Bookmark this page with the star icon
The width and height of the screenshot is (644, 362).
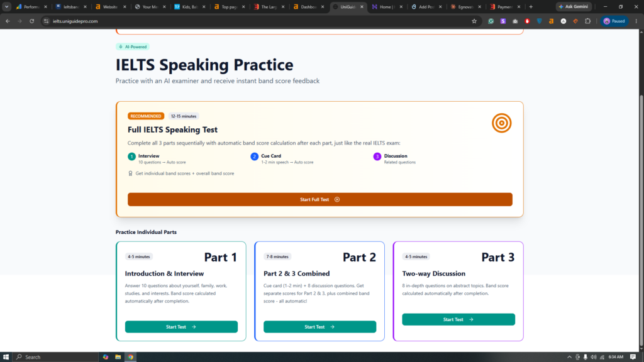point(474,21)
